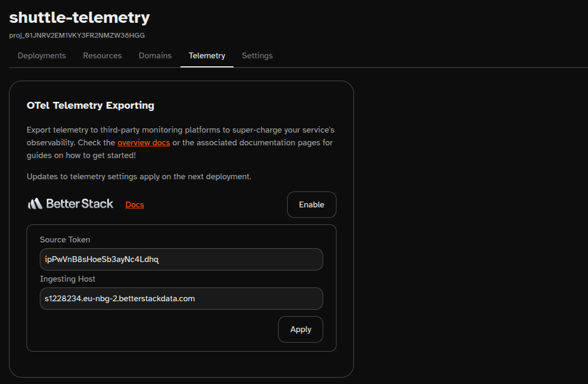Open the overview docs link

point(144,143)
